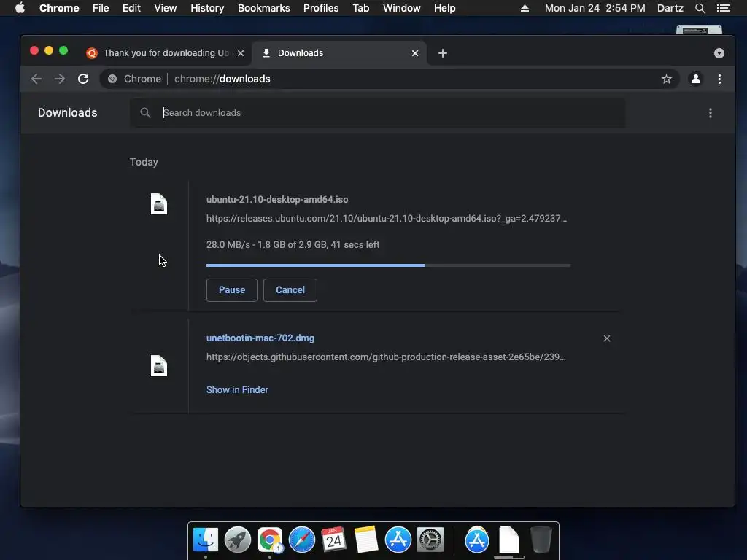Click the ubuntu iso file icon

pyautogui.click(x=158, y=204)
